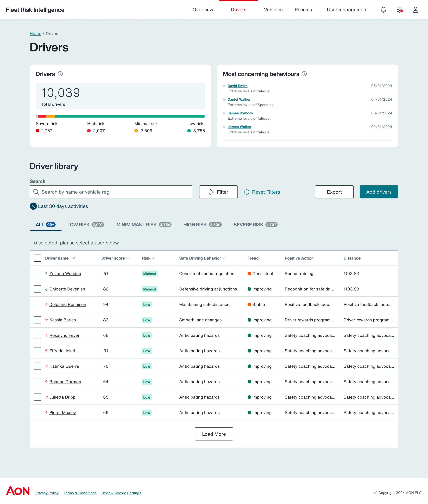Click info icon beside Most concerning behaviours
The width and height of the screenshot is (428, 504).
coord(304,74)
